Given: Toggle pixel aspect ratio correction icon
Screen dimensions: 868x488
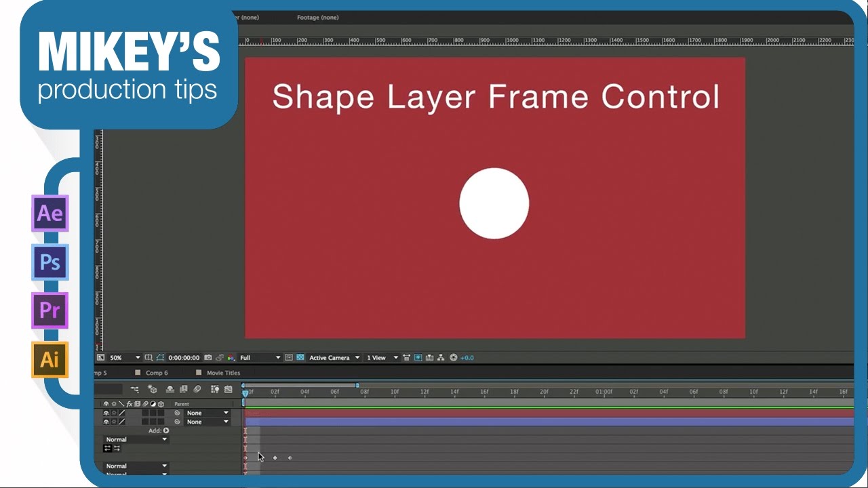Looking at the screenshot, I should pos(406,357).
